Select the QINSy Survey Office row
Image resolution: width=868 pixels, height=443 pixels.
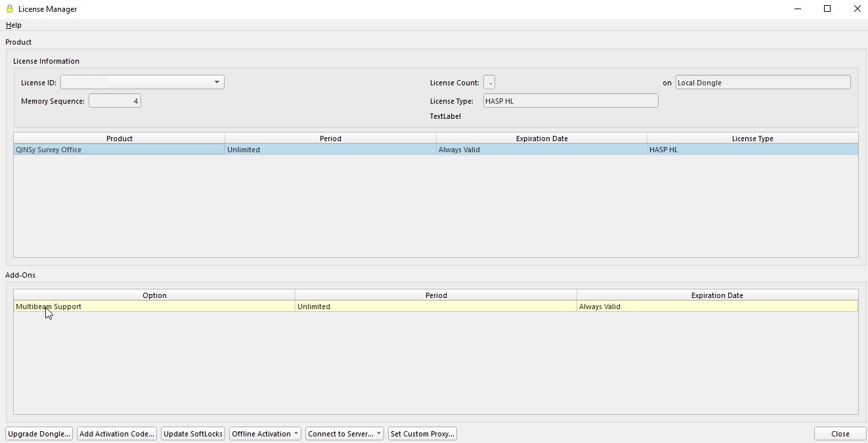119,150
